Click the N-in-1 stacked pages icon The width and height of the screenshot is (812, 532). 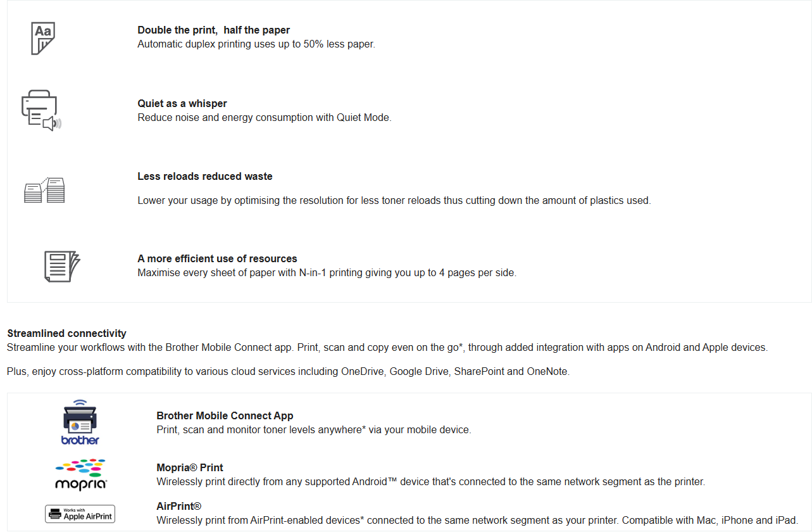[x=62, y=266]
